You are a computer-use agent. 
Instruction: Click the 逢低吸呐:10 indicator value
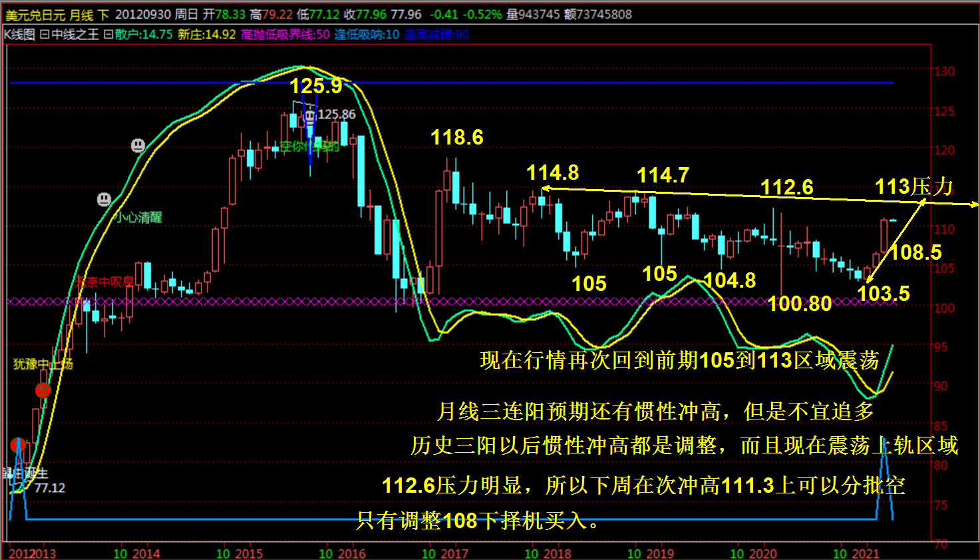click(367, 35)
